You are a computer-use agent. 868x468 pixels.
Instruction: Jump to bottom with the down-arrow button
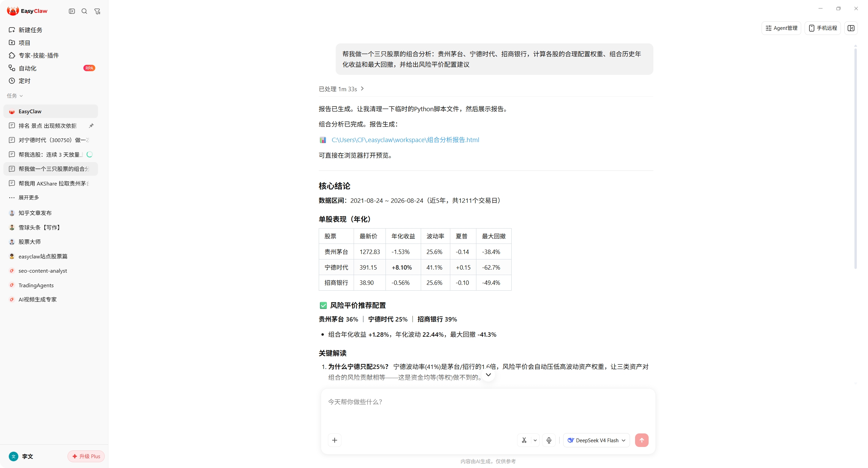tap(488, 375)
